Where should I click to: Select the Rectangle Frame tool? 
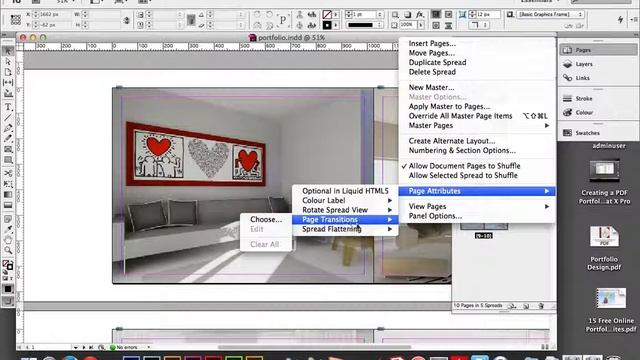click(8, 149)
